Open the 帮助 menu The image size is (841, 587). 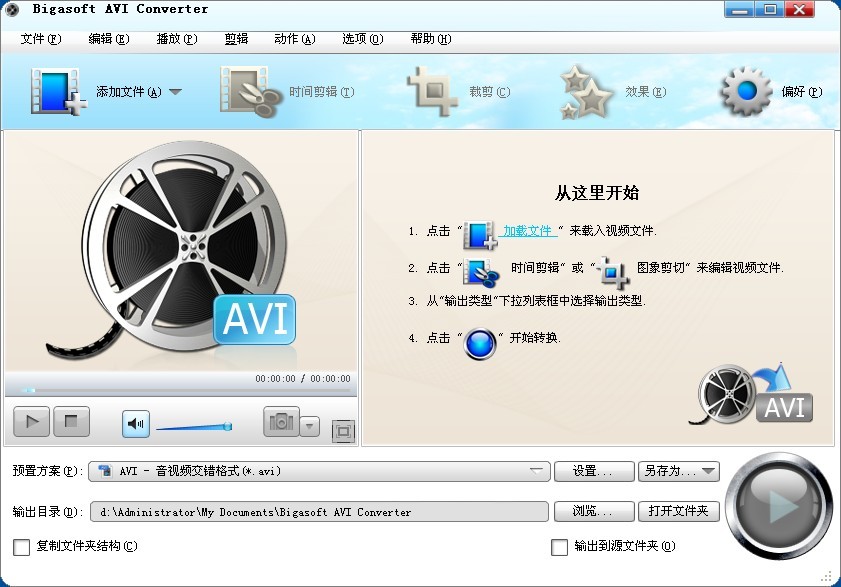(x=428, y=38)
